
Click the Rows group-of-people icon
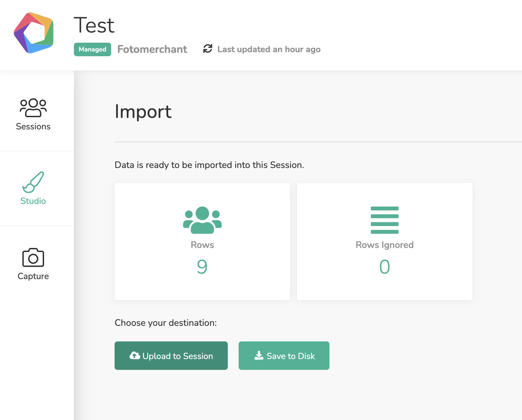point(202,220)
